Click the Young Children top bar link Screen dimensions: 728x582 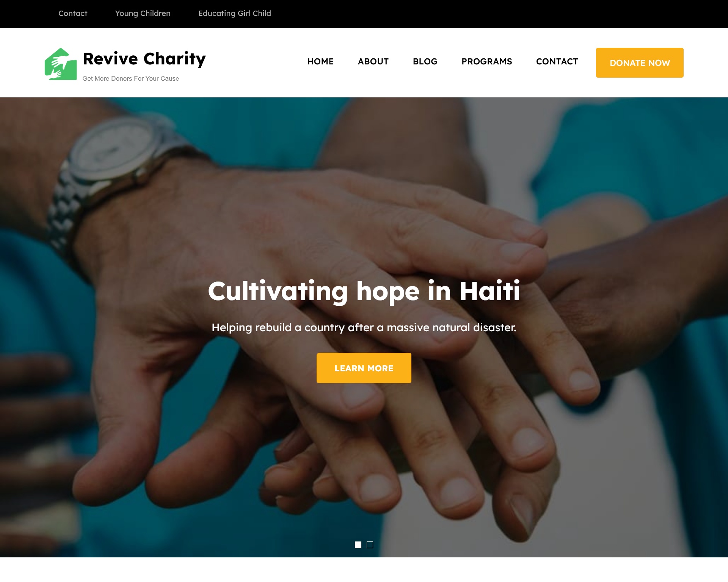coord(143,13)
